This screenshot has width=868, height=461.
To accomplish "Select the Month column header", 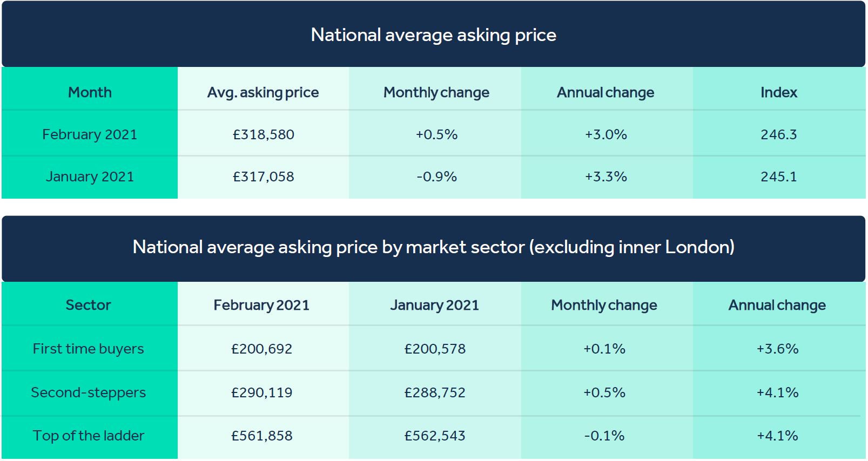I will point(90,92).
